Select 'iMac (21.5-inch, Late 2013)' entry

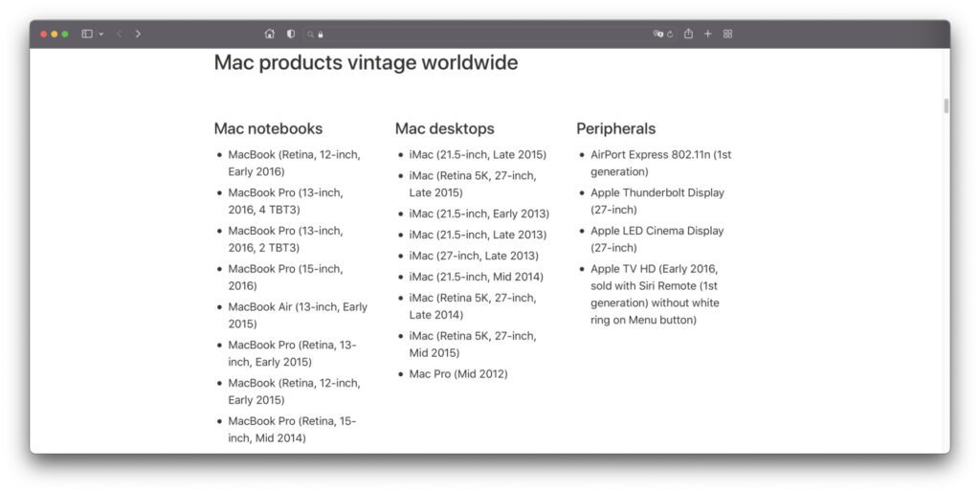(x=478, y=235)
